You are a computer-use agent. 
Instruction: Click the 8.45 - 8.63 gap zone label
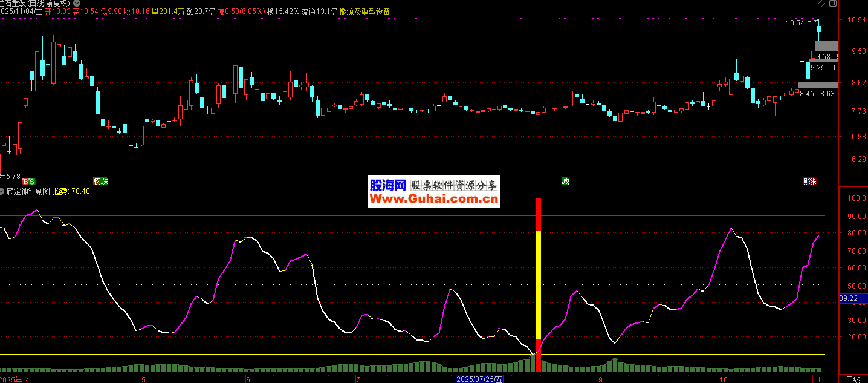point(817,93)
